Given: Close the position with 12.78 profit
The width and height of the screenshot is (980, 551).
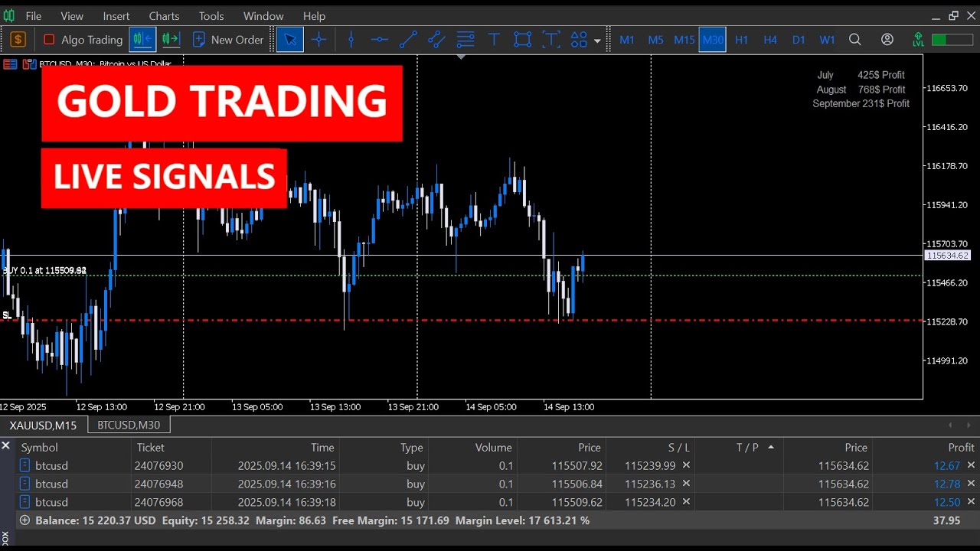Looking at the screenshot, I should [x=971, y=484].
